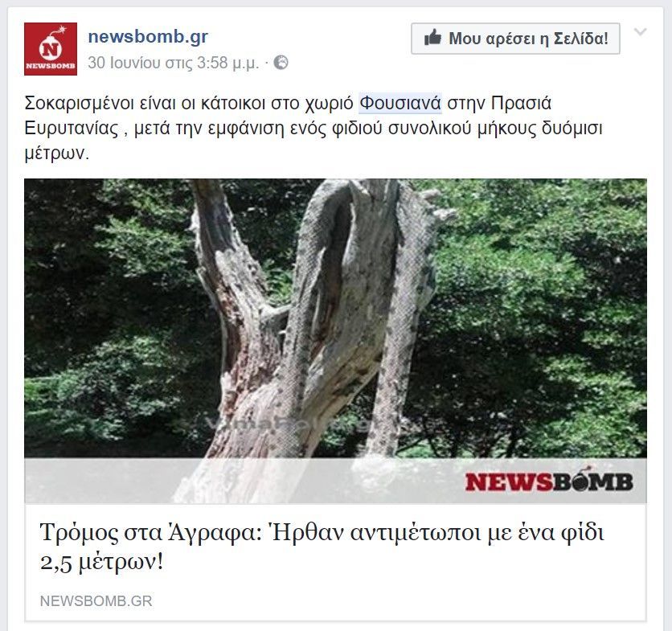Click thumbs-up icon in Like Page button
The image size is (672, 631).
[432, 38]
